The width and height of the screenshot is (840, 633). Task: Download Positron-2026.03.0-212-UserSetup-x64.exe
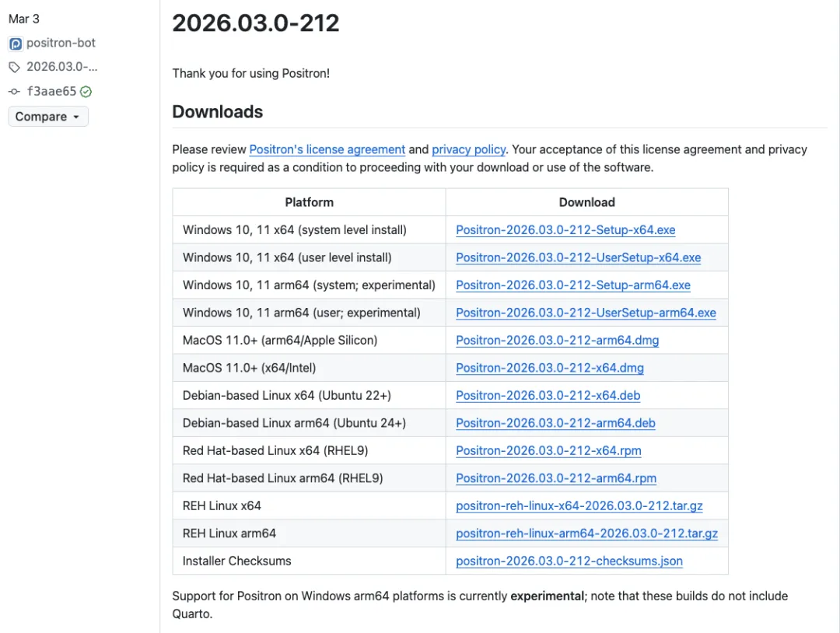click(x=579, y=257)
